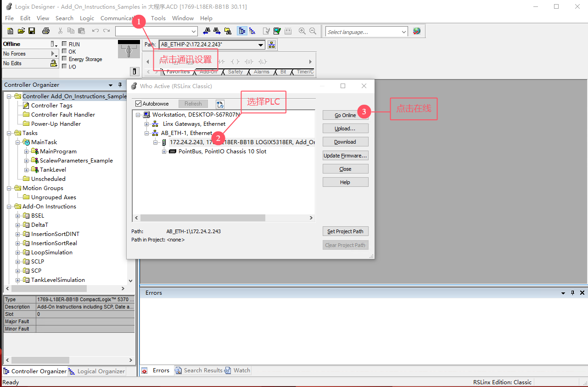588x387 pixels.
Task: Click the Zoom In magnifier icon
Action: 302,31
